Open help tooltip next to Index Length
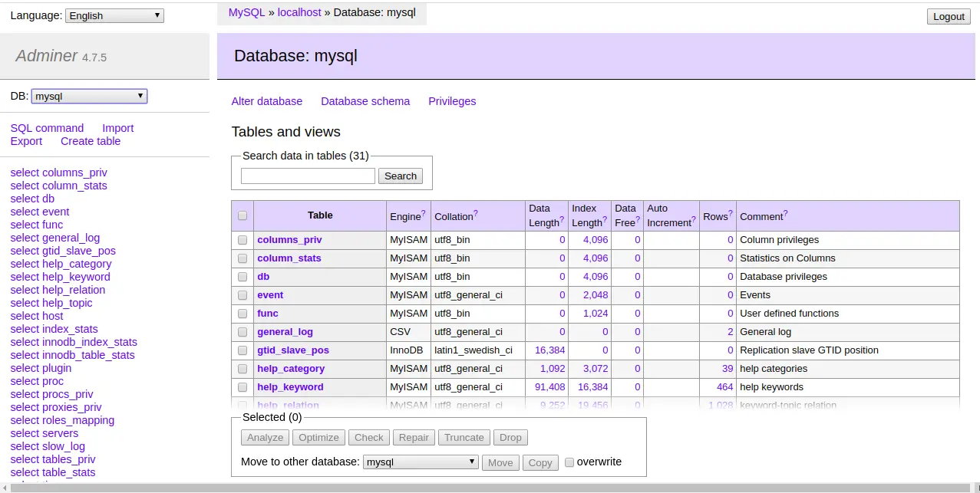Image resolution: width=980 pixels, height=493 pixels. tap(605, 220)
